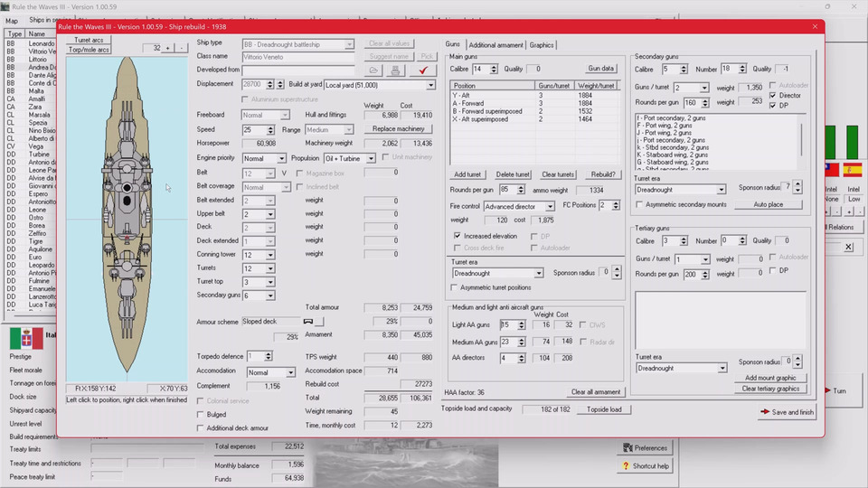868x488 pixels.
Task: Click the red checkmark validate button
Action: (423, 70)
